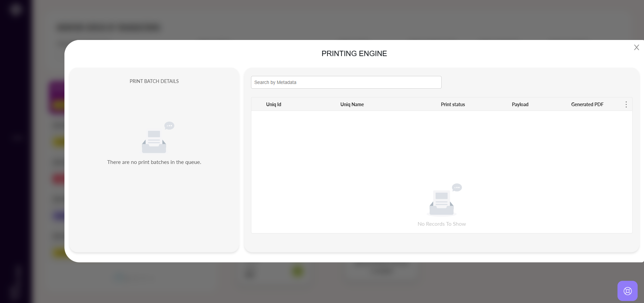Open the lifebuoy help widget

(x=627, y=291)
